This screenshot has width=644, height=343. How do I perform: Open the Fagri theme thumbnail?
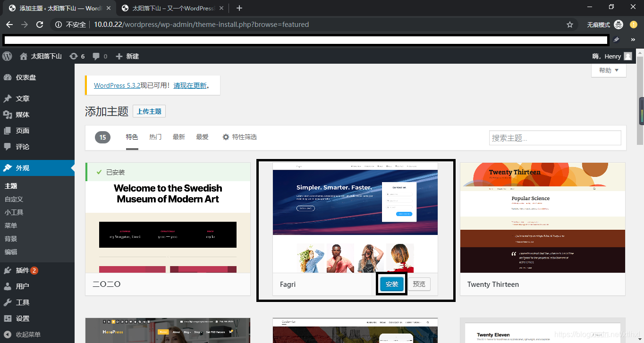coord(355,218)
